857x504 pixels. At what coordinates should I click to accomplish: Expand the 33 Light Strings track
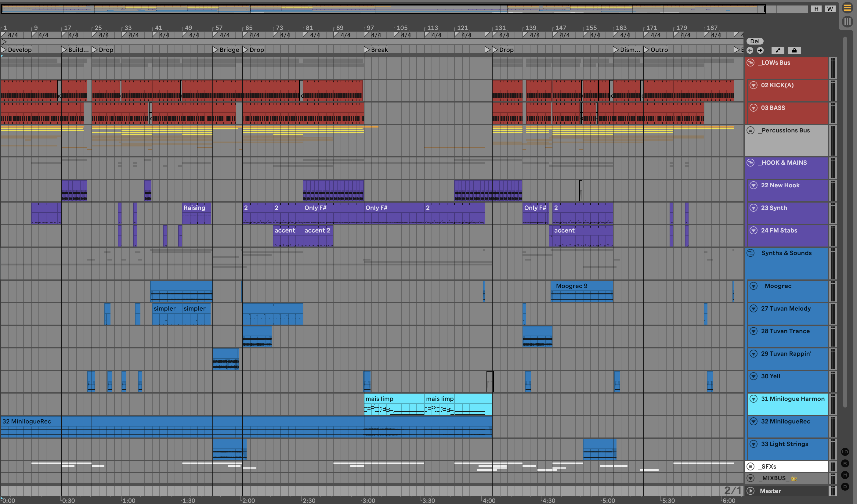pos(754,444)
